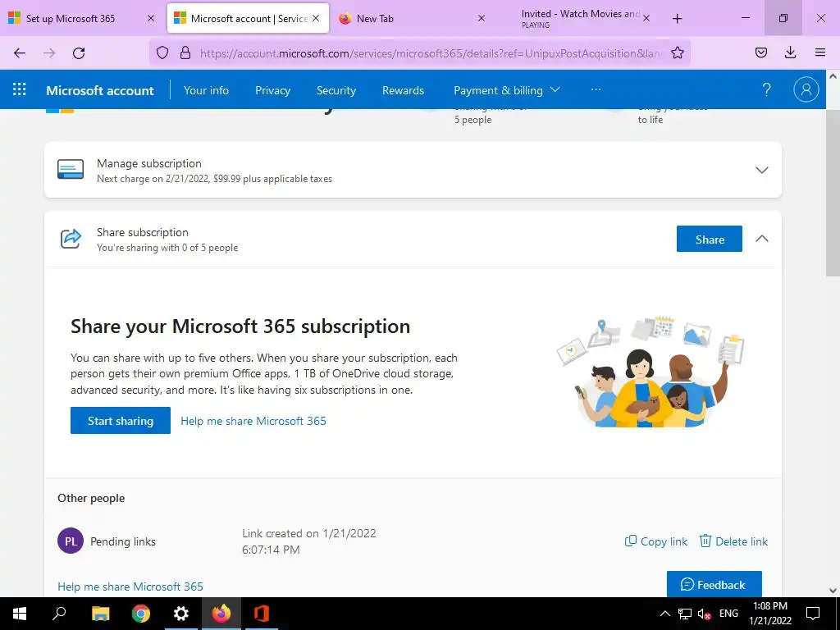Open the taskbar clock and date
This screenshot has height=630, width=840.
(x=769, y=614)
